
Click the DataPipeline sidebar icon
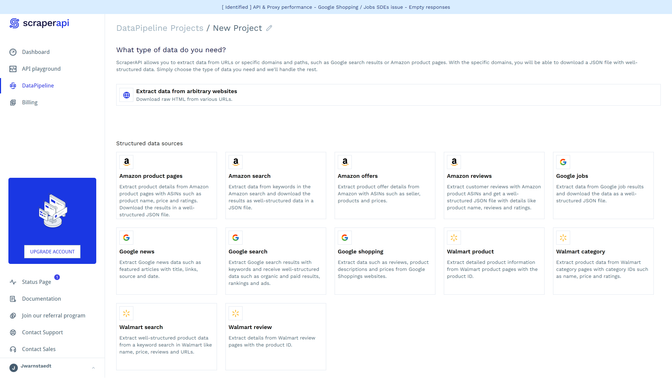(13, 86)
